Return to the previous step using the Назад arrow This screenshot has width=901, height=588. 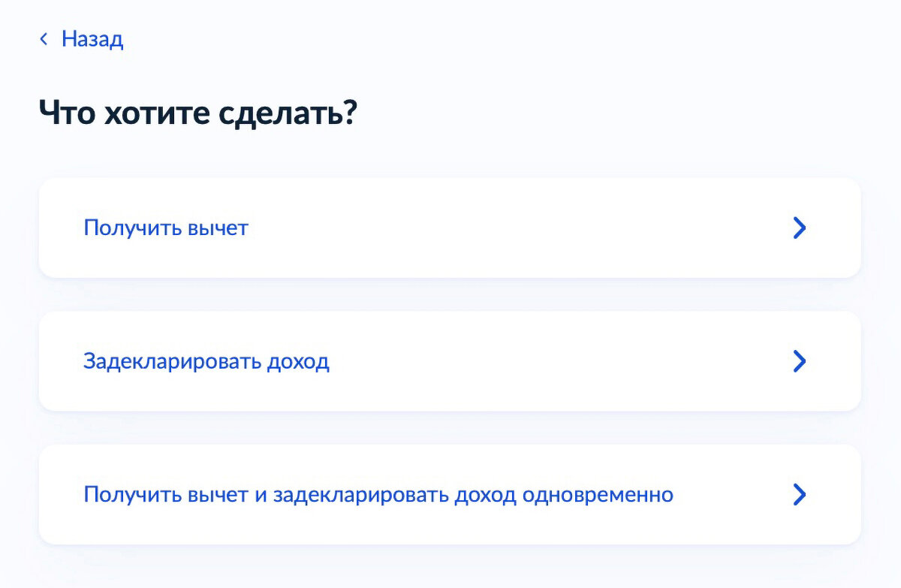[x=44, y=39]
